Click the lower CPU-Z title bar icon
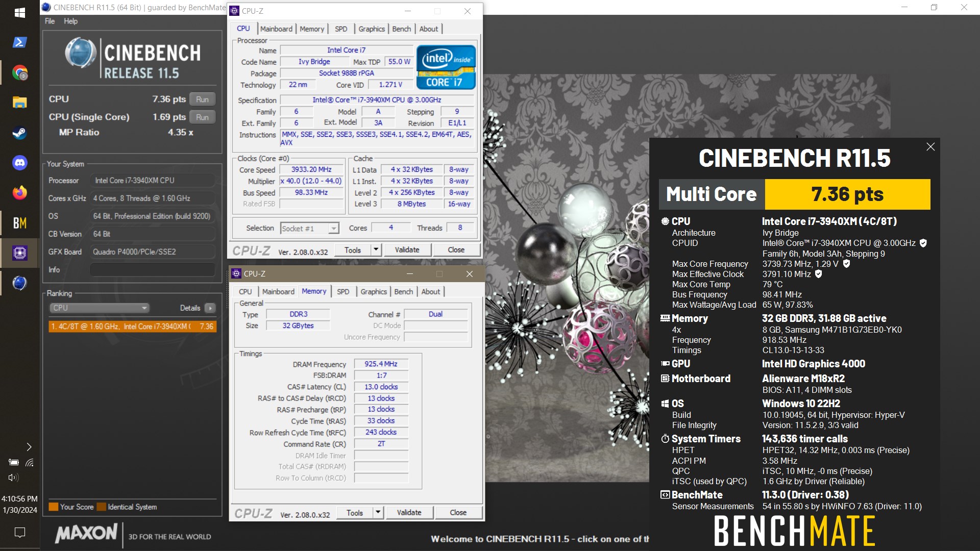 point(236,273)
